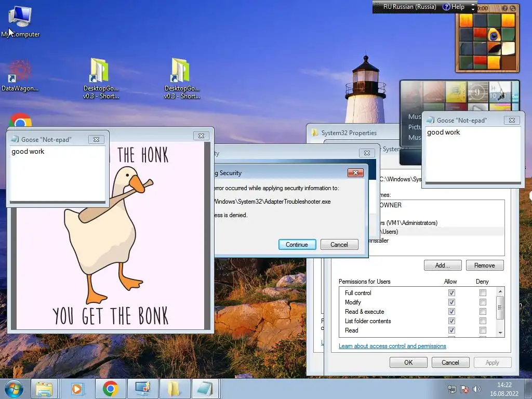This screenshot has width=532, height=399.
Task: Open Learn about access control and permissions
Action: tap(392, 346)
